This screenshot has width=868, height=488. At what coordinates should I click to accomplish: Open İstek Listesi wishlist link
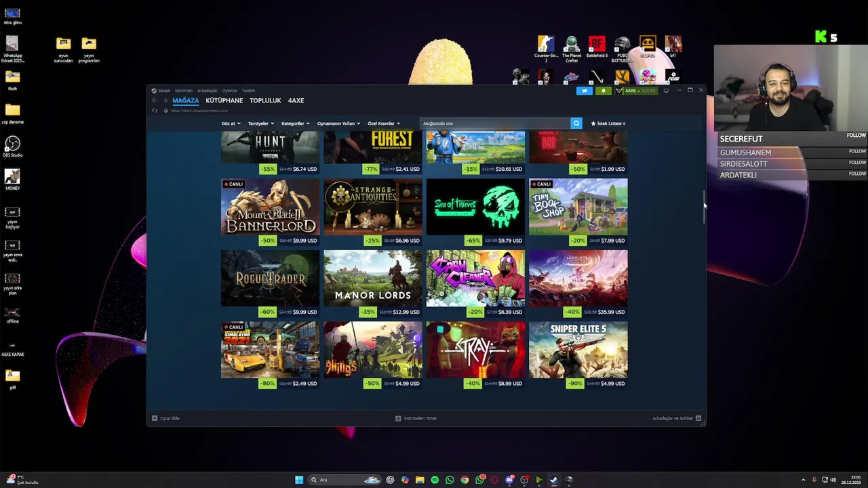click(608, 123)
